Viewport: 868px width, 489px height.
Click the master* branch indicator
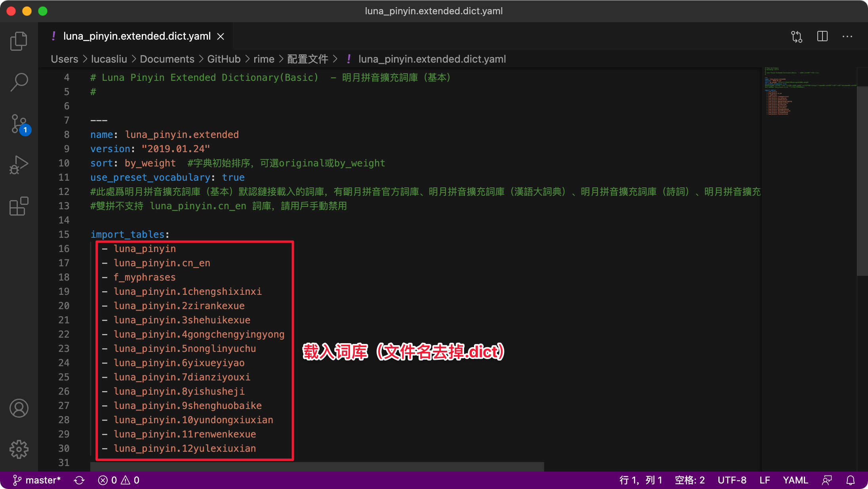pyautogui.click(x=37, y=480)
